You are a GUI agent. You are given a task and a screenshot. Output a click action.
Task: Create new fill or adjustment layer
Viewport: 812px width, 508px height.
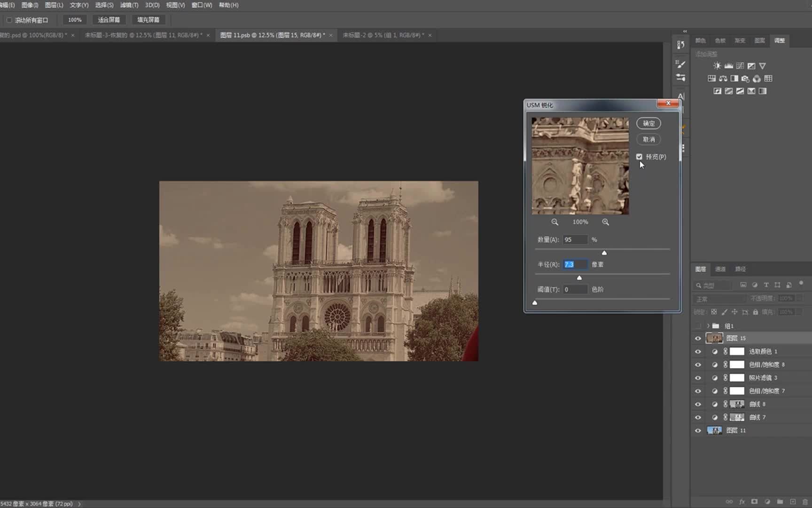(767, 501)
